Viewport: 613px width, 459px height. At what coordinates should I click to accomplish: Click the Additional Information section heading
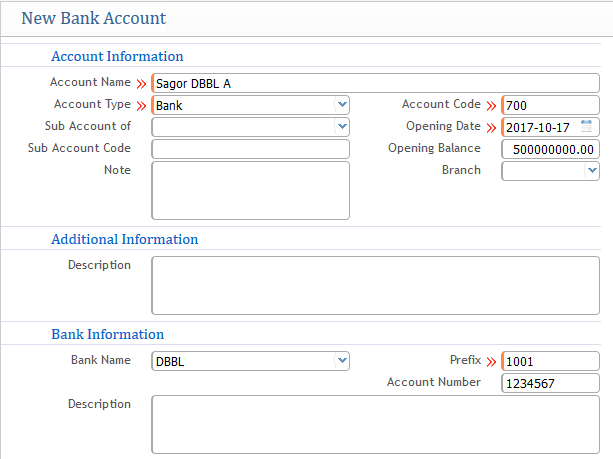[x=124, y=239]
